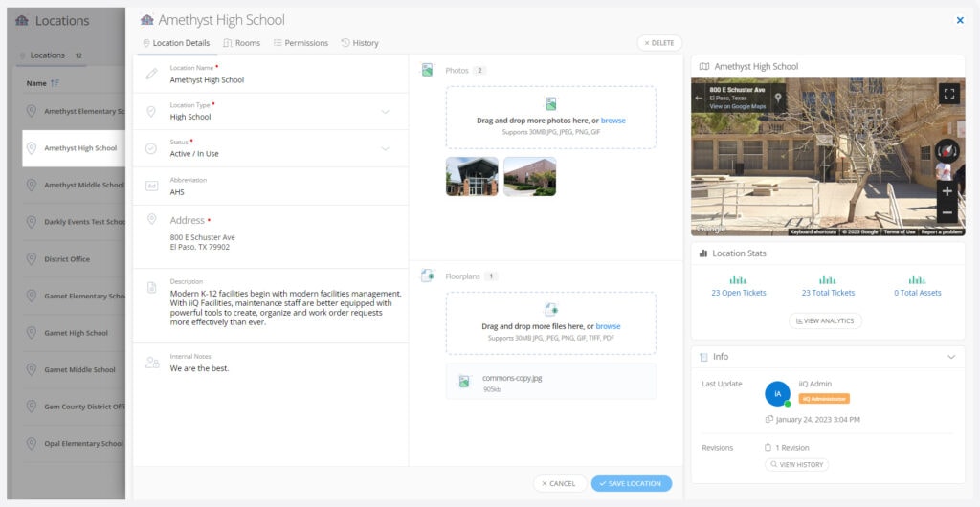Click browse link in photos drop zone

click(x=613, y=121)
